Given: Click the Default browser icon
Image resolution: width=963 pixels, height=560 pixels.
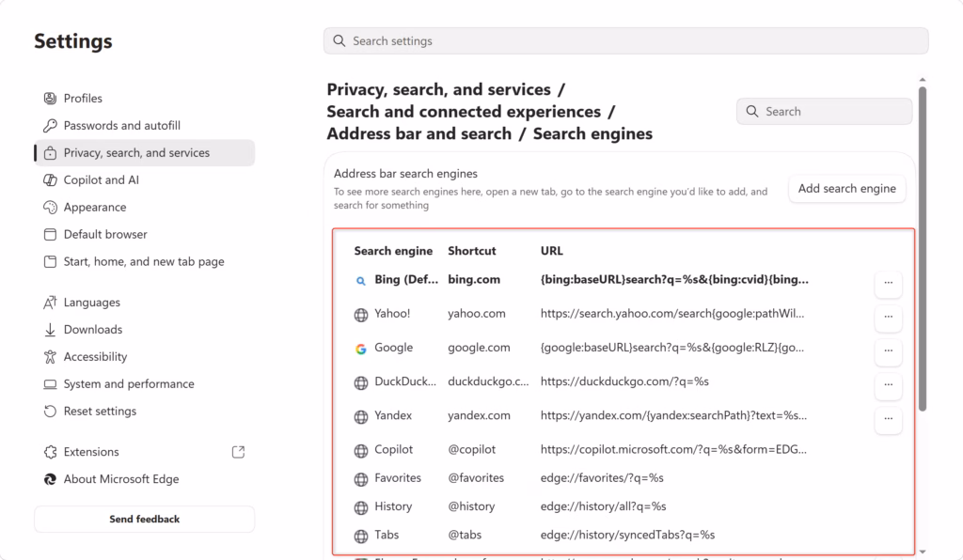Looking at the screenshot, I should tap(50, 234).
